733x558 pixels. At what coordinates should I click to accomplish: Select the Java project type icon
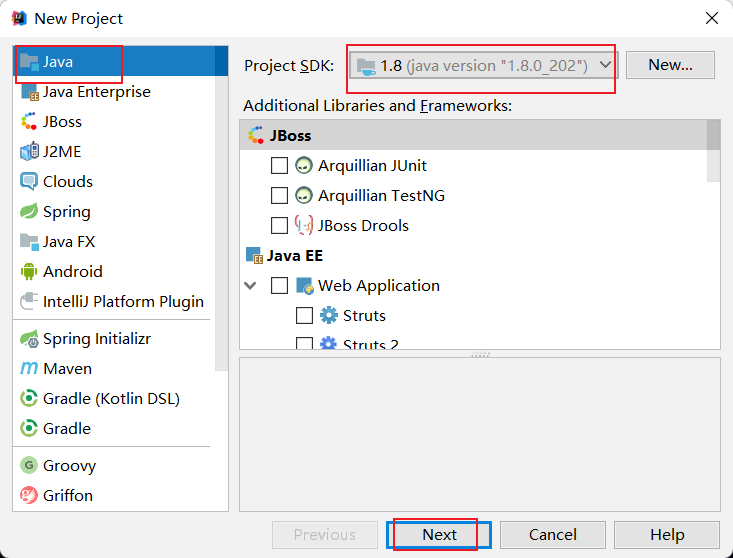pos(29,62)
